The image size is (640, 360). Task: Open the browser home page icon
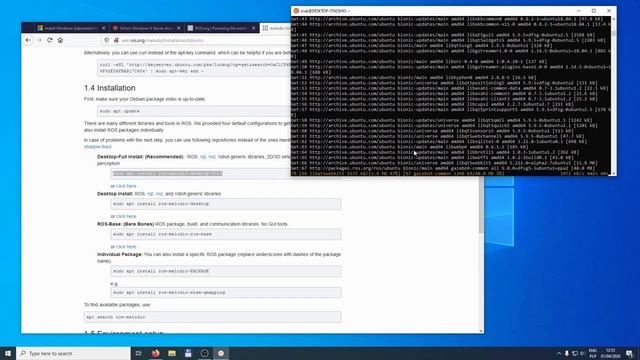[x=60, y=40]
